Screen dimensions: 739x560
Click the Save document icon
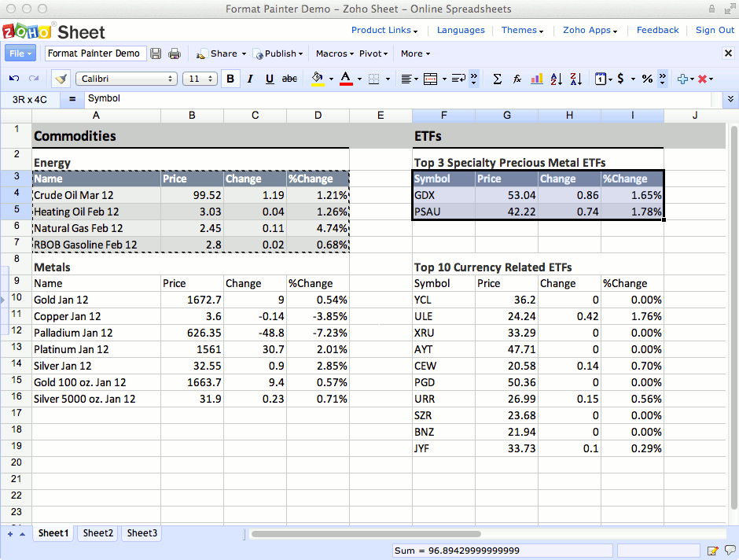[x=156, y=53]
